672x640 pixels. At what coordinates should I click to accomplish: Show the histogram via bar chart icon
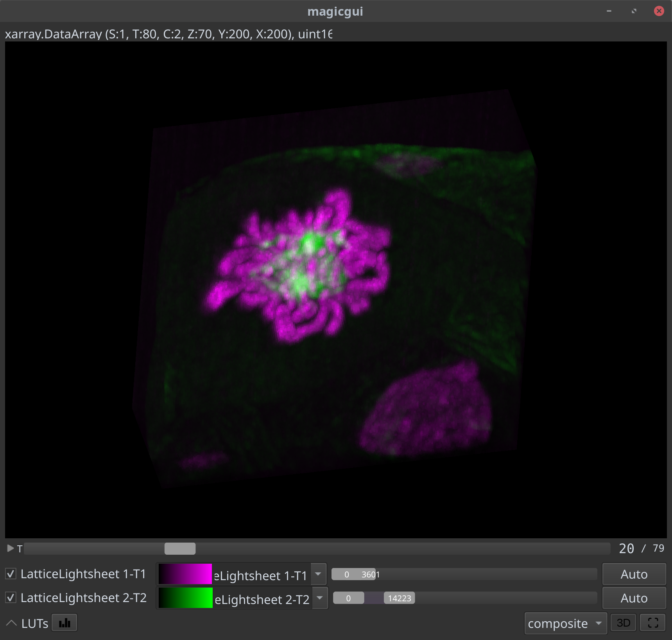coord(65,623)
